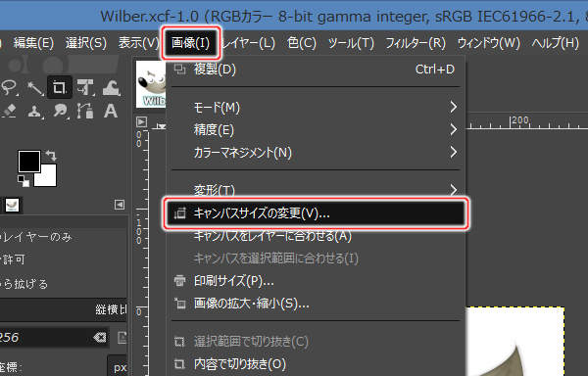
Task: Select the Text tool letter A
Action: tap(111, 111)
